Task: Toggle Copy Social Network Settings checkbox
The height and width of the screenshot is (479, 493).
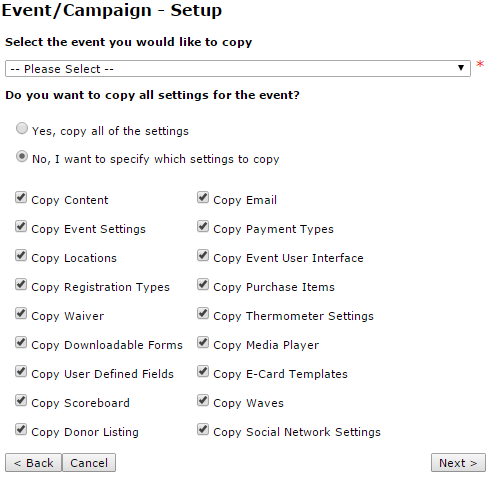Action: 203,429
